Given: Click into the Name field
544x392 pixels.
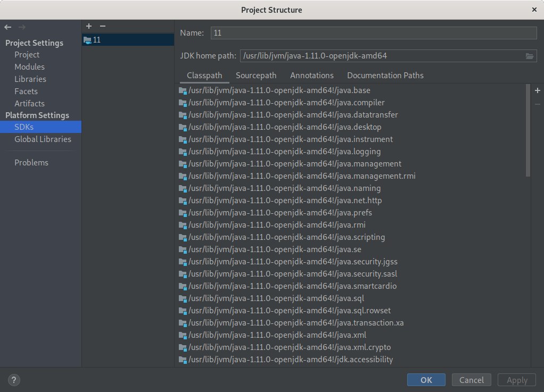Looking at the screenshot, I should coord(374,33).
